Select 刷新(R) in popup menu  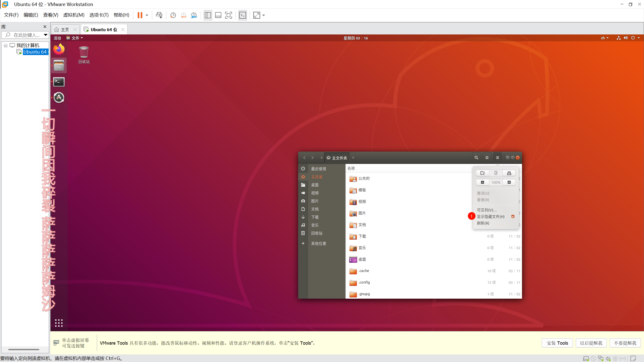(483, 223)
